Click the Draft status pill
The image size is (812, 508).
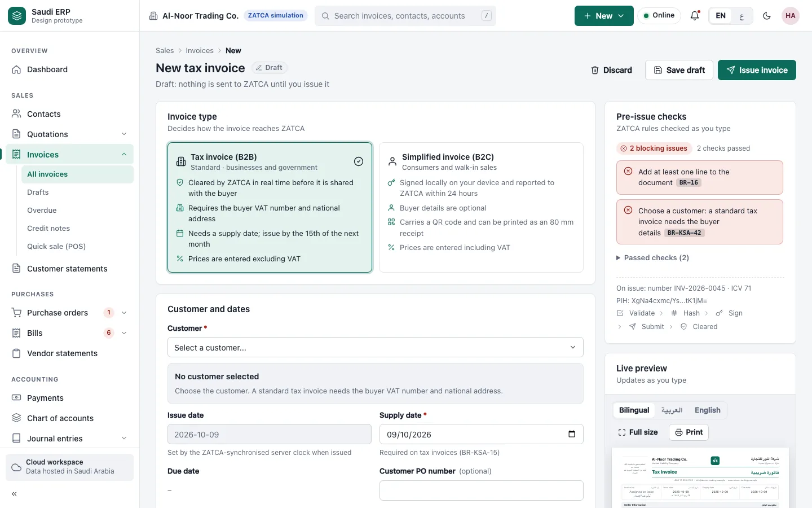270,68
